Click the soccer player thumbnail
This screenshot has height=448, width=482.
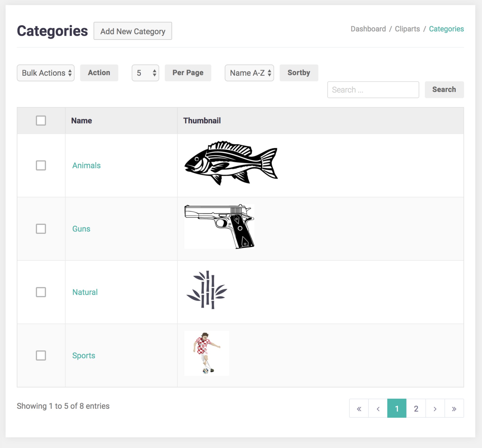[x=206, y=353]
